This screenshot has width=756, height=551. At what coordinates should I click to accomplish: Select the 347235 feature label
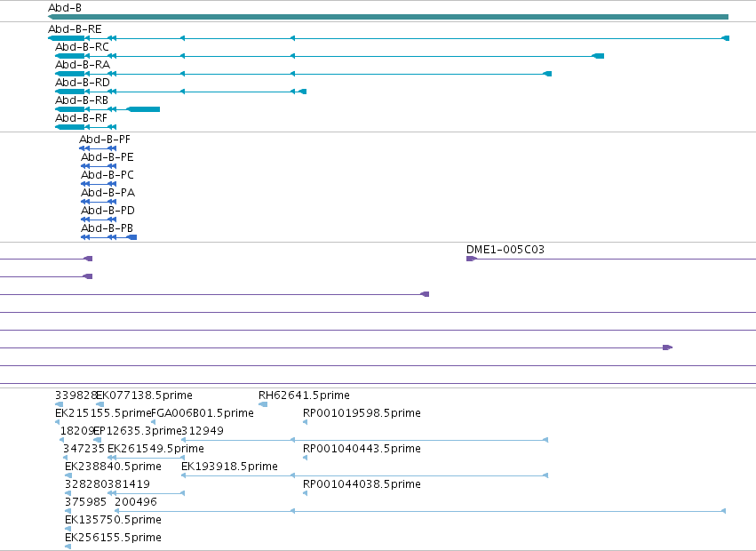click(x=84, y=449)
